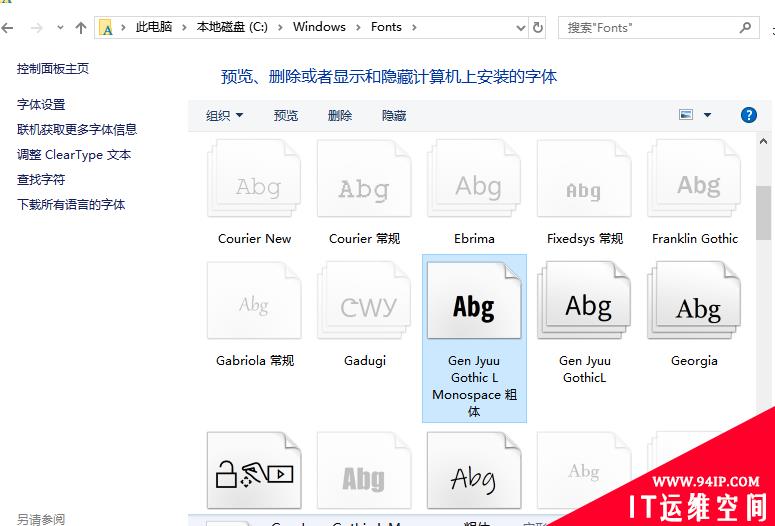Open recent locations dropdown arrow
This screenshot has width=775, height=526.
[x=60, y=28]
